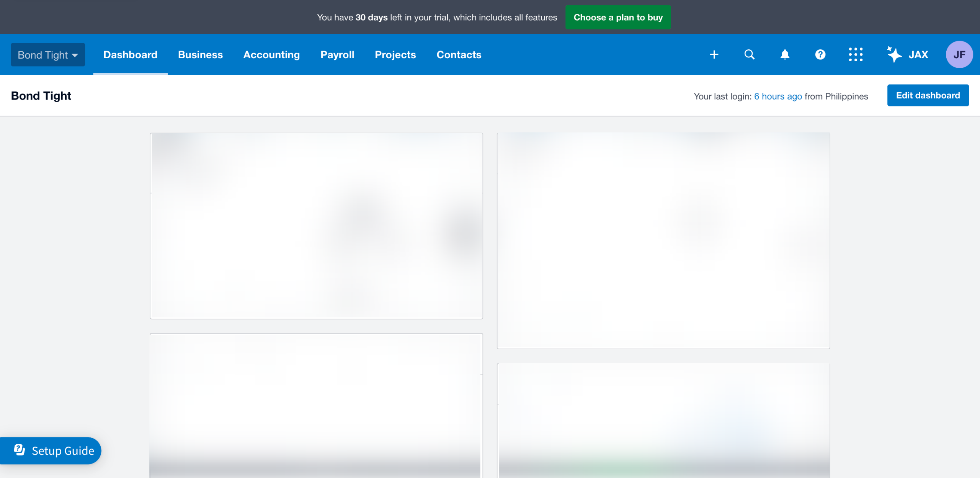Open the Accounting menu
Viewport: 980px width, 478px height.
[271, 55]
